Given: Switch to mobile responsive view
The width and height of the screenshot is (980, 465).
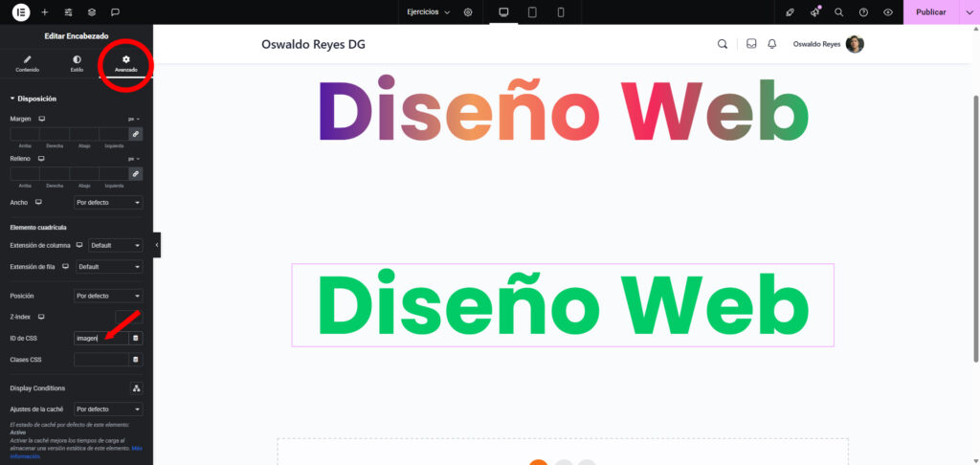Looking at the screenshot, I should click(x=561, y=12).
